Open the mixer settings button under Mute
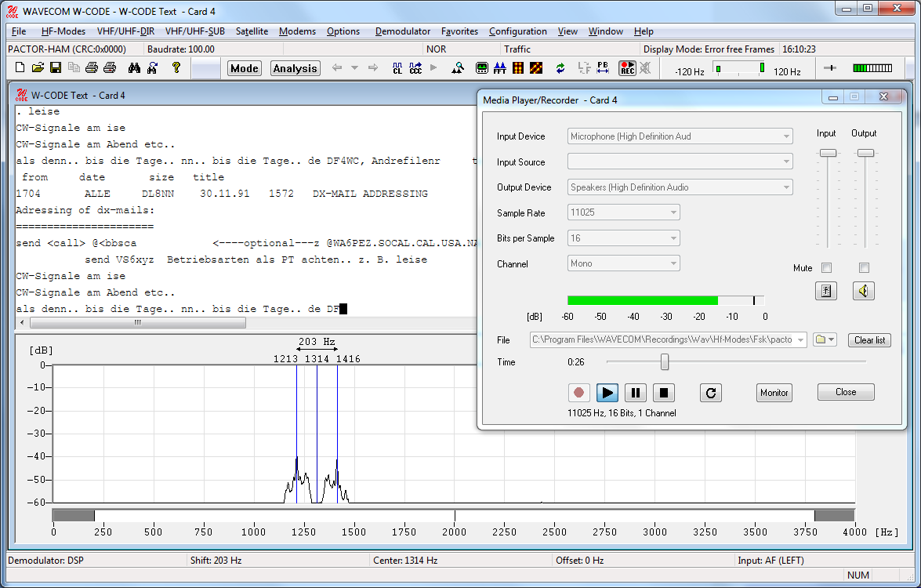The height and width of the screenshot is (588, 921). point(826,291)
